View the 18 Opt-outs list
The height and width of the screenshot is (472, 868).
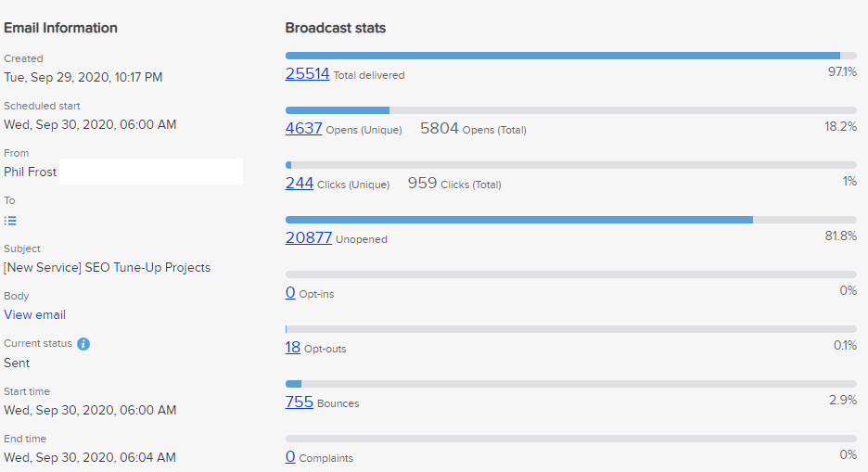(293, 347)
